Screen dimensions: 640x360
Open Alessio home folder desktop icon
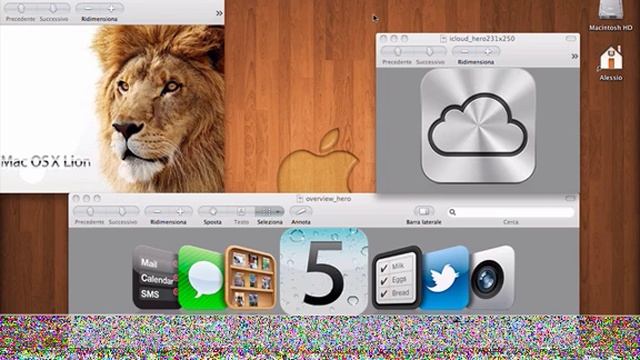611,58
